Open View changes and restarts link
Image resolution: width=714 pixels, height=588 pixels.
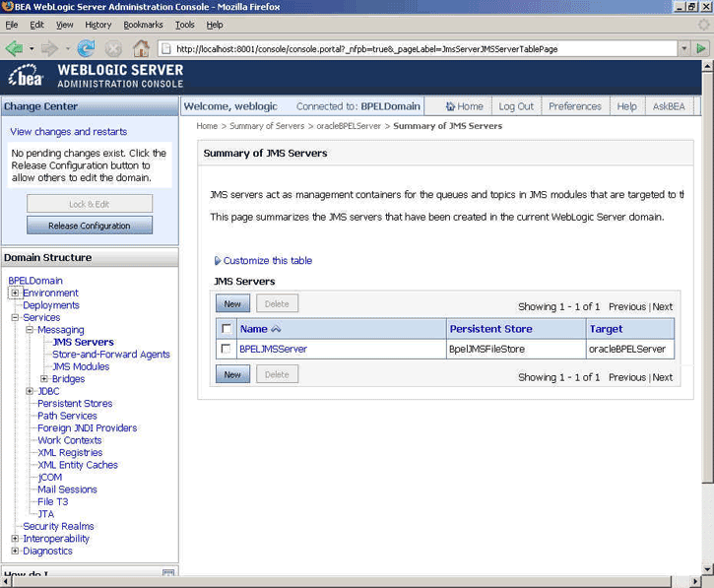coord(69,132)
